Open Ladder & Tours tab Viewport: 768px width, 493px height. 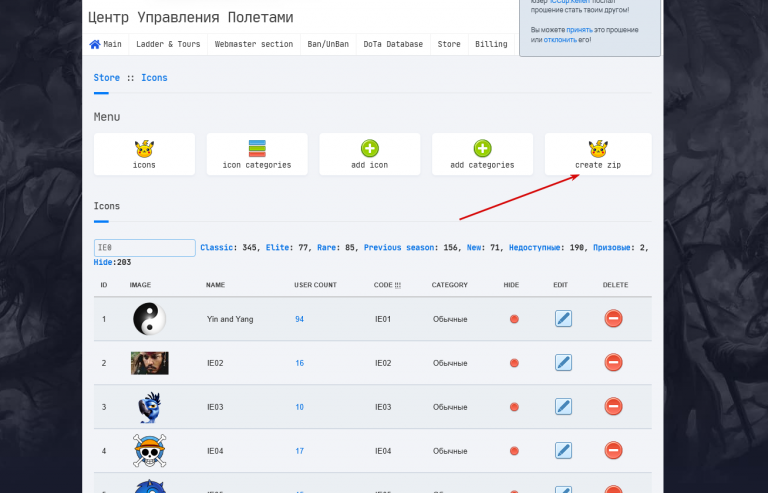pos(168,44)
